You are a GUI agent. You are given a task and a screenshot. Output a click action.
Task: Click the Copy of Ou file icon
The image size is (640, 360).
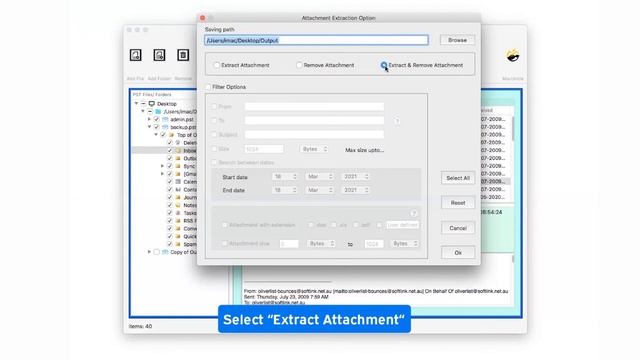point(165,252)
